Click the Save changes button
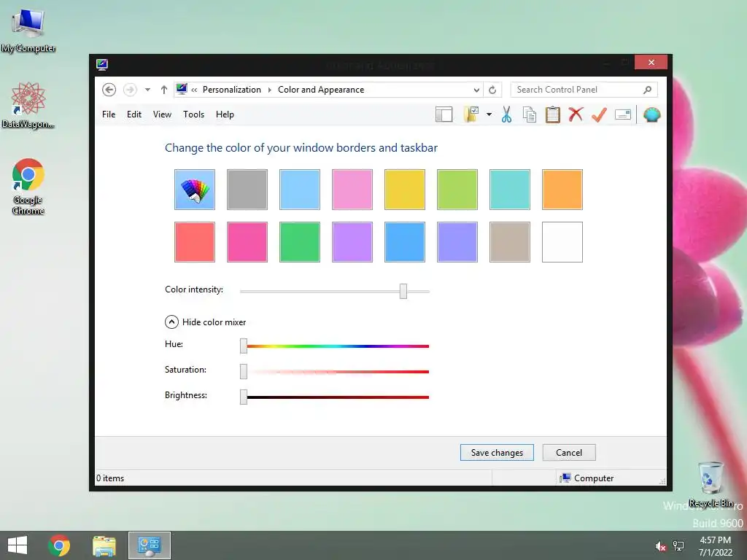Viewport: 747px width, 560px height. point(497,452)
